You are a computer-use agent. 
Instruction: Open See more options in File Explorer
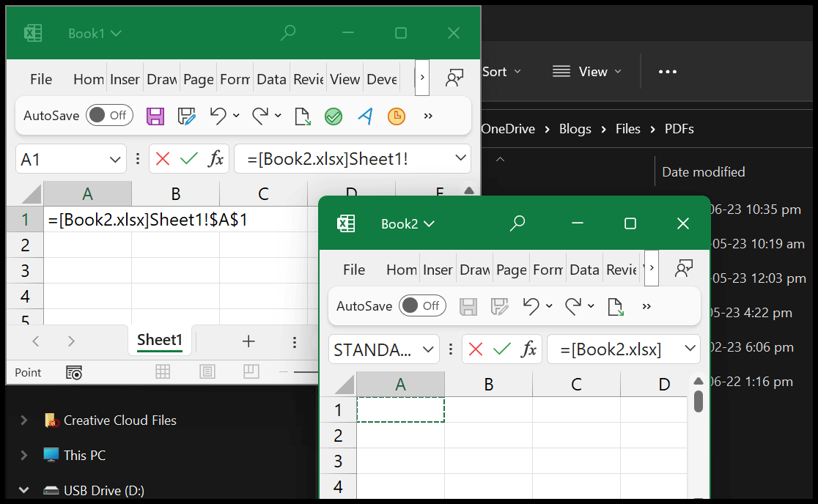click(x=667, y=71)
